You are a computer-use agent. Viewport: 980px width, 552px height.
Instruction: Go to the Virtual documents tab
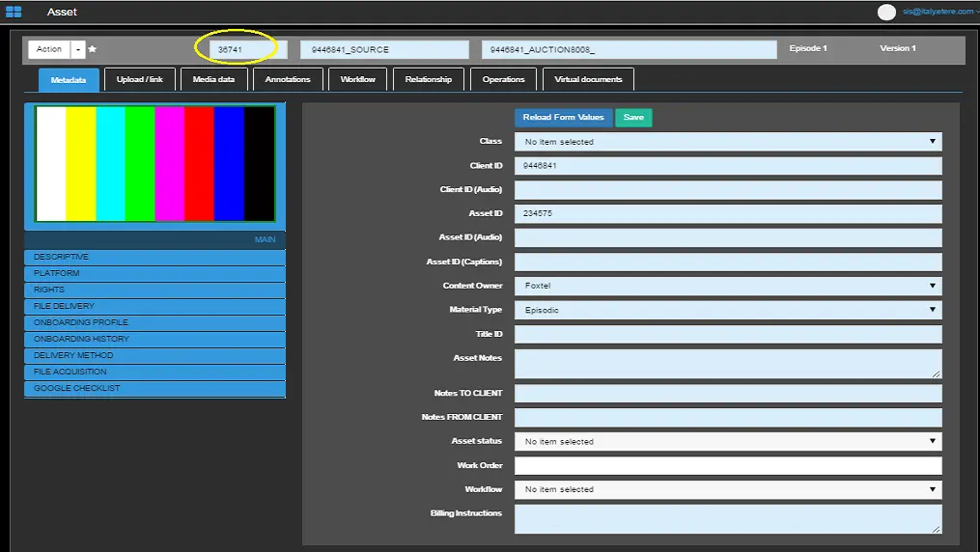pos(588,79)
